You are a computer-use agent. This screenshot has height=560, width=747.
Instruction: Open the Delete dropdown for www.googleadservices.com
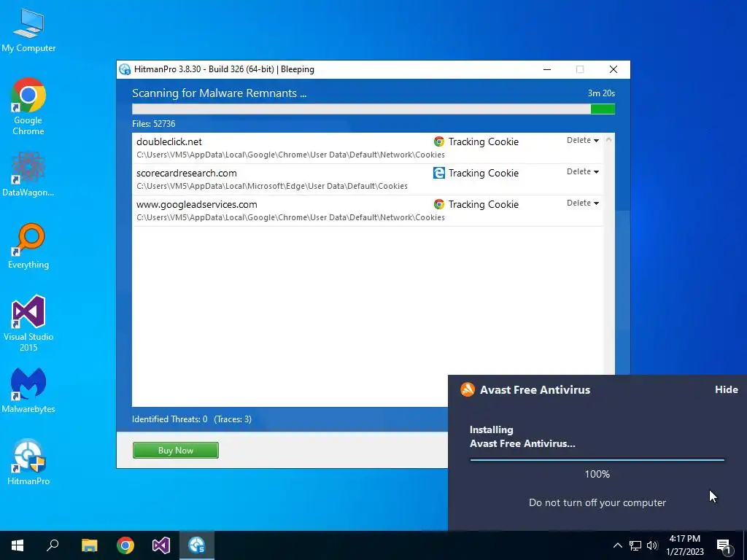(x=583, y=203)
